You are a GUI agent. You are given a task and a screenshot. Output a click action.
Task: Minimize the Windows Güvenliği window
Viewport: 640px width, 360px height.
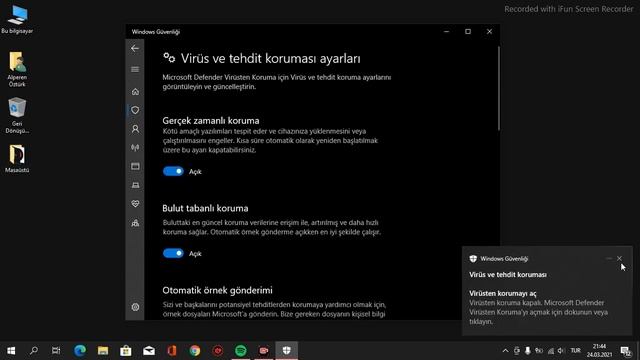tap(447, 31)
